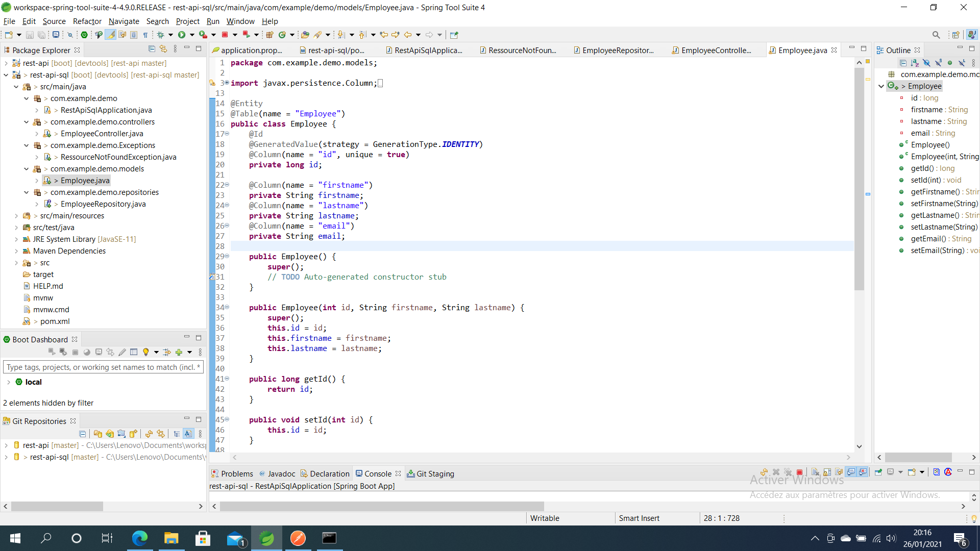
Task: Expand the Maven Dependencies node
Action: pyautogui.click(x=16, y=251)
